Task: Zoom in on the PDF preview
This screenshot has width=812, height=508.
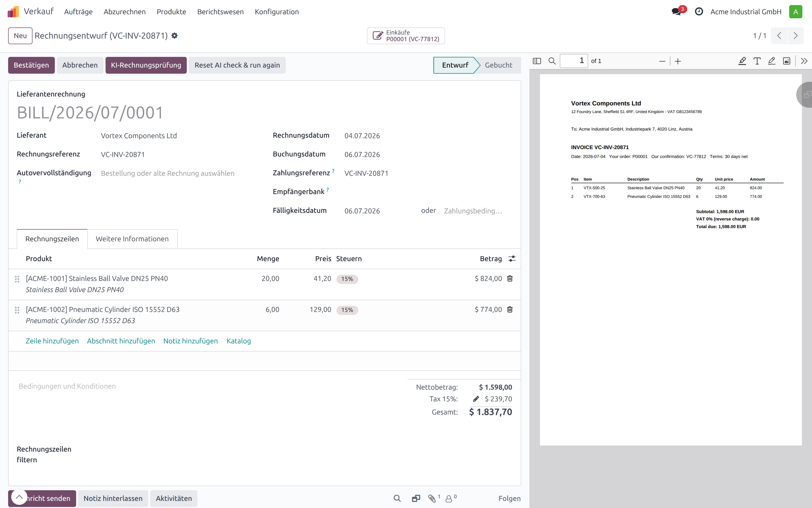Action: tap(678, 61)
